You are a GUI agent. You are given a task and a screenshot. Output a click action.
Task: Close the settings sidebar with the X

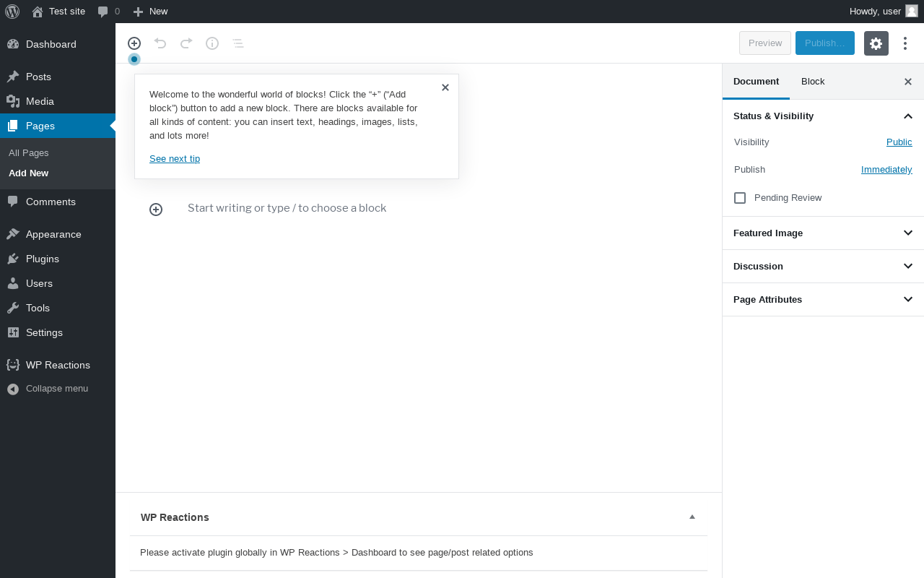(x=908, y=82)
